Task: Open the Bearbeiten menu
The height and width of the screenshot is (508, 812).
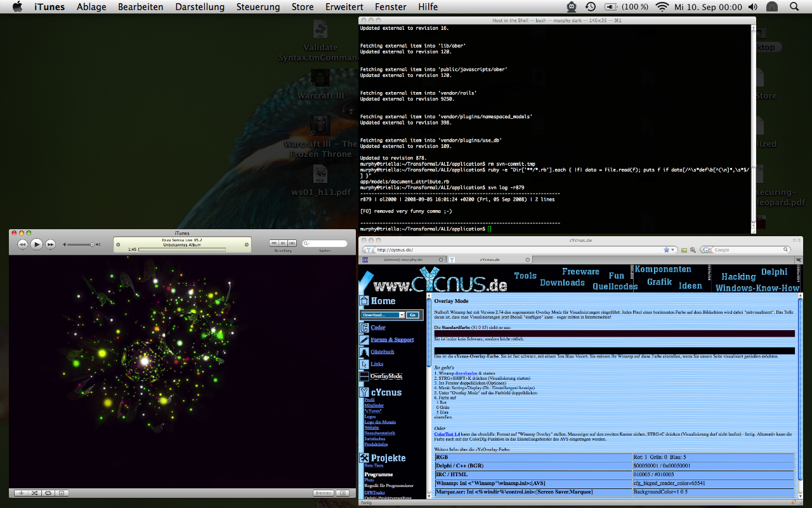Action: pyautogui.click(x=140, y=7)
